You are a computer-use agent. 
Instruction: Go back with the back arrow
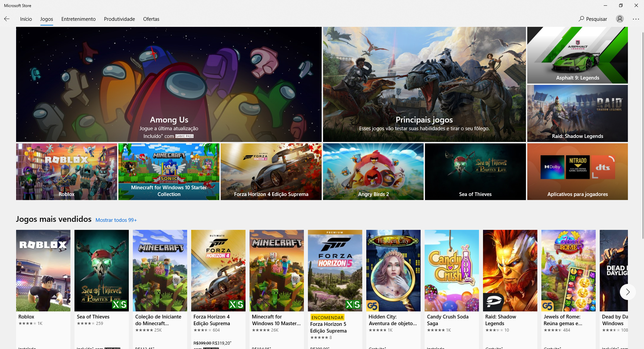pos(7,19)
